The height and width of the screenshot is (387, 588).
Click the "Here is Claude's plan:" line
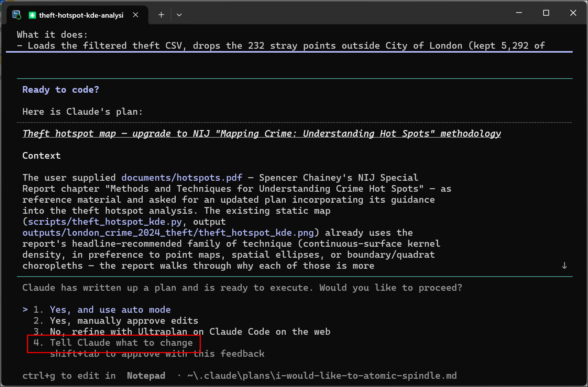[x=83, y=112]
